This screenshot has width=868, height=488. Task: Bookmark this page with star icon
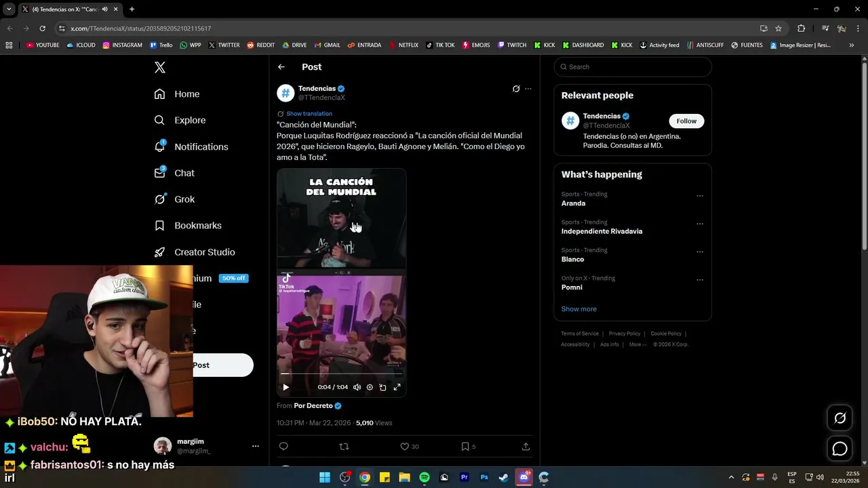778,28
